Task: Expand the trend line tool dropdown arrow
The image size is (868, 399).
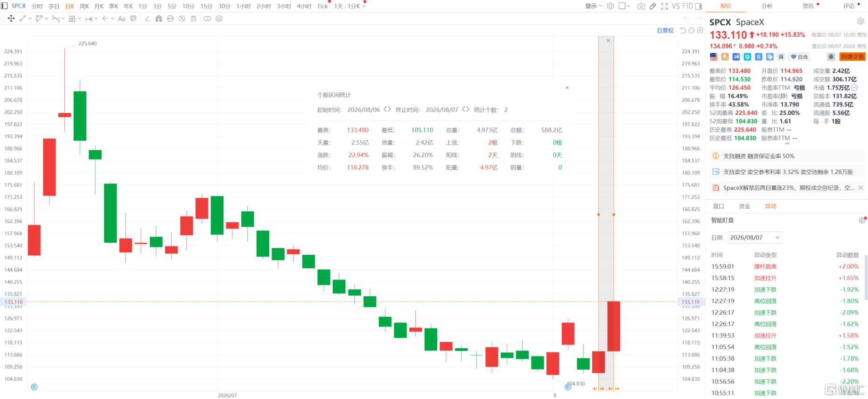Action: click(30, 19)
